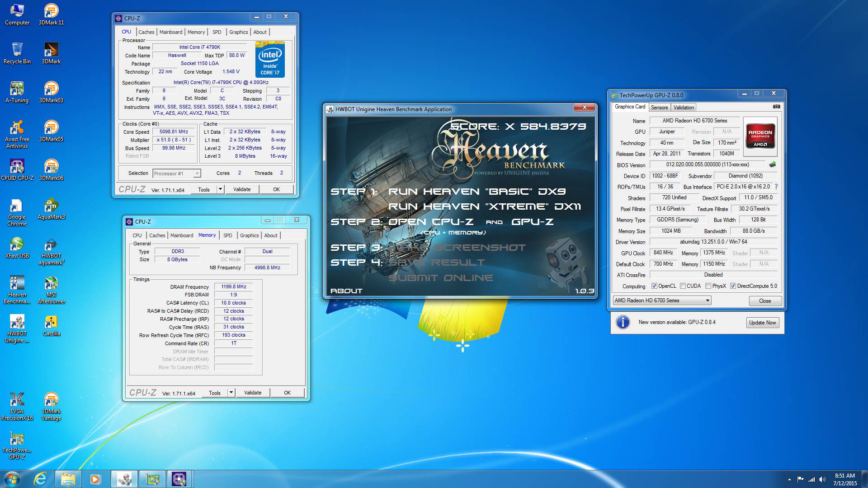Select the MSI Afterburner icon
The width and height of the screenshot is (868, 488).
click(x=51, y=290)
